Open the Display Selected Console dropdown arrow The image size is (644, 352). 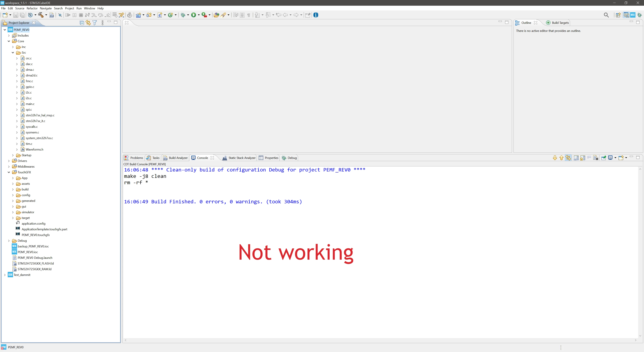(615, 158)
